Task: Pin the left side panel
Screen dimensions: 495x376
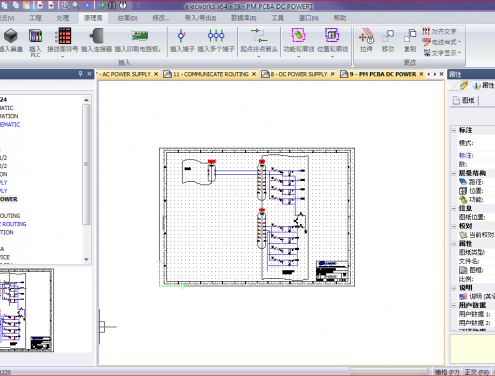Action: [x=80, y=74]
